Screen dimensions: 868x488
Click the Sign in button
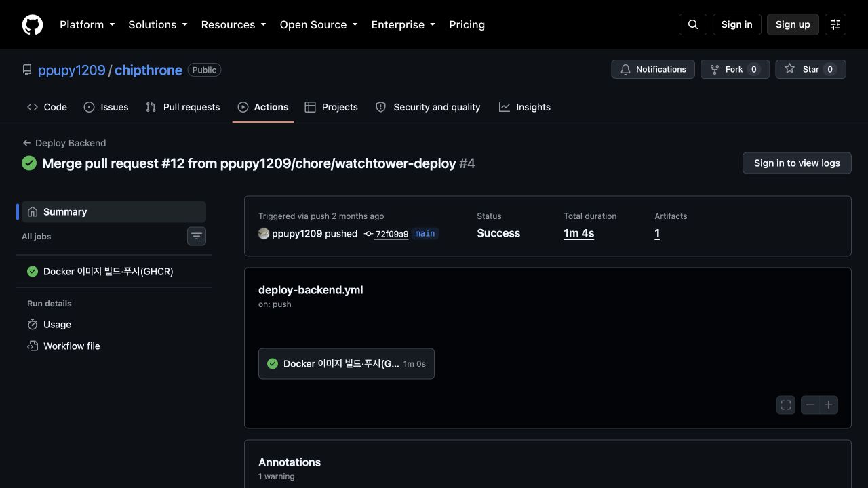pyautogui.click(x=737, y=24)
